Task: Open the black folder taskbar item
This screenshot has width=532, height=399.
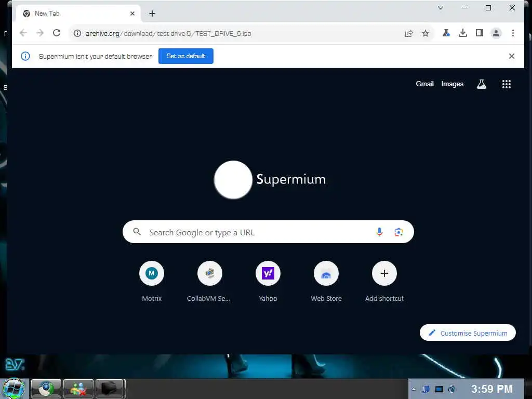Action: (110, 389)
